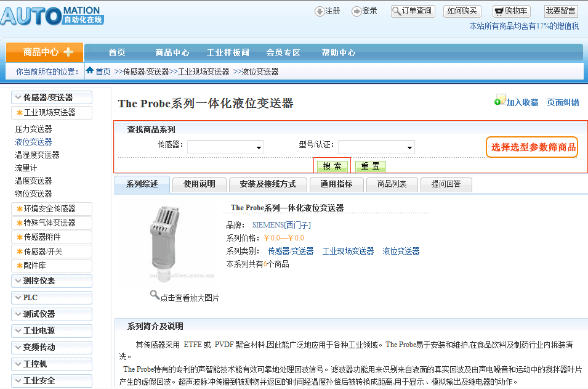
Task: Click the 加入收藏 bookmark icon
Action: click(500, 100)
